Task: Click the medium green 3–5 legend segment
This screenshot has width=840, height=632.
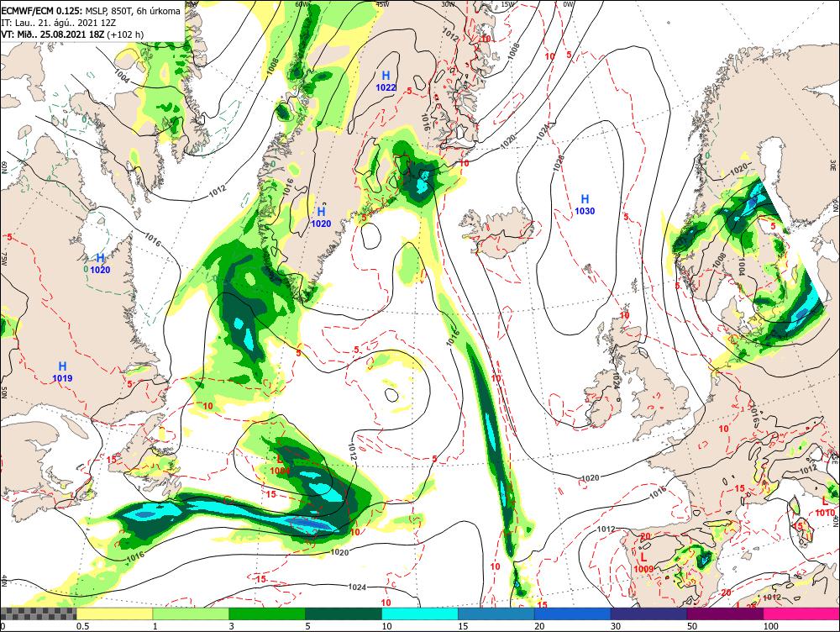Action: coord(267,614)
